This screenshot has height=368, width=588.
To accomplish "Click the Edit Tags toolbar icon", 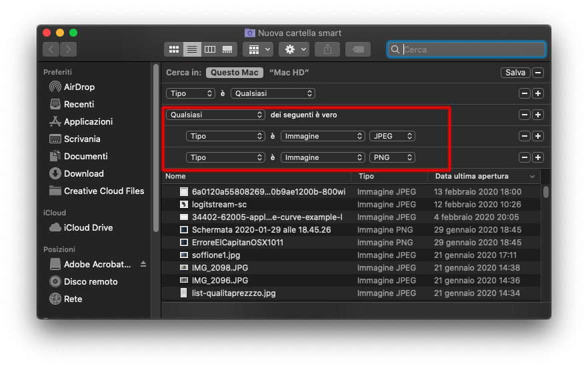I will point(358,49).
